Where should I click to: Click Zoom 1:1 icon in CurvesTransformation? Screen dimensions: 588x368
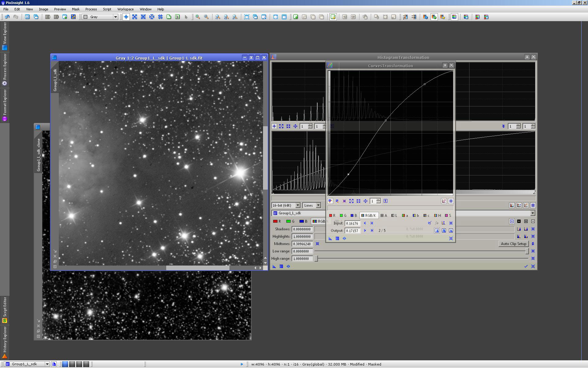point(386,201)
